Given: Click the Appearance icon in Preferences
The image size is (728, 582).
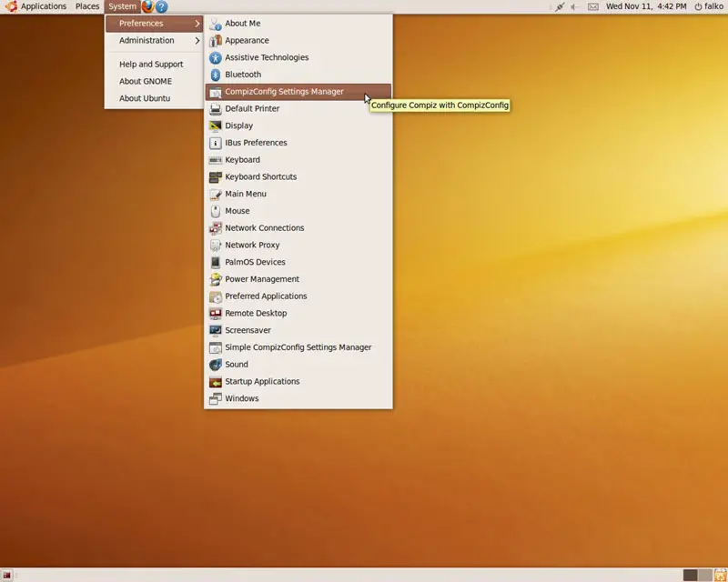Looking at the screenshot, I should (x=215, y=41).
